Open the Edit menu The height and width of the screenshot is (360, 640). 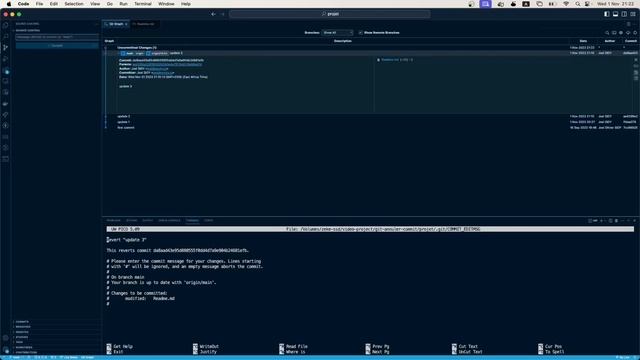pos(53,4)
